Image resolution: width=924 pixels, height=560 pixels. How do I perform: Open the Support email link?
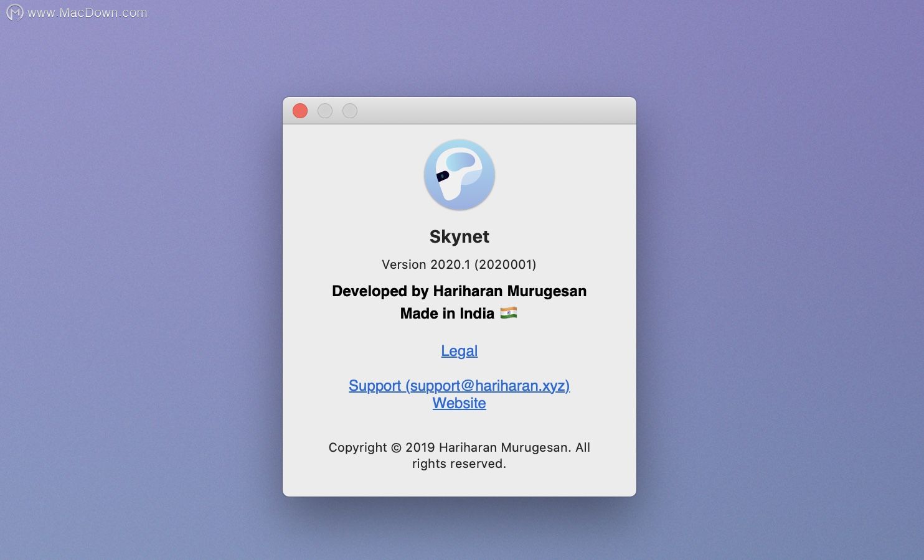point(460,386)
